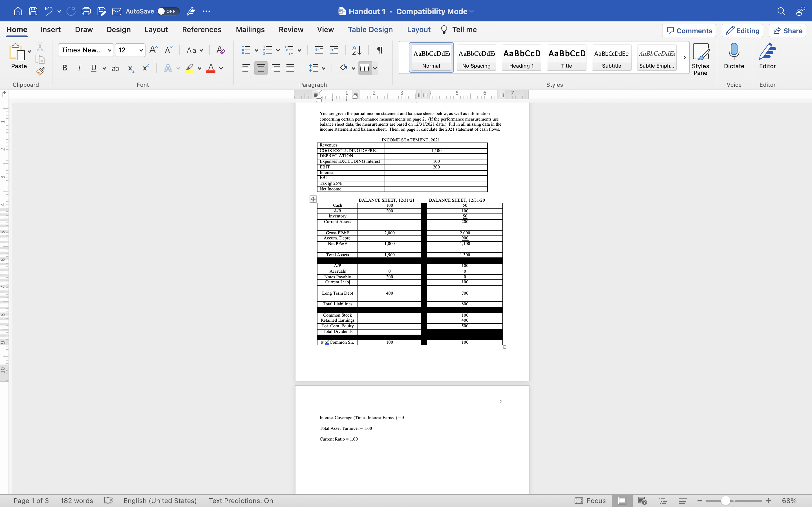Open the font color dropdown arrow
Screen dimensions: 812x507
[220, 68]
